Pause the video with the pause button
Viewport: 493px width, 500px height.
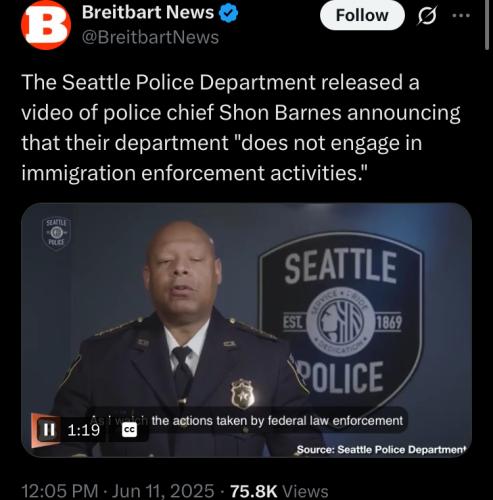click(49, 429)
